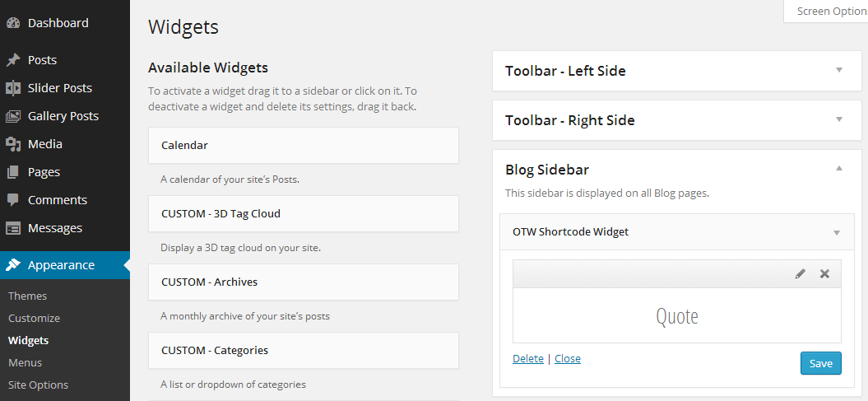Open Site Options under Appearance

click(38, 385)
